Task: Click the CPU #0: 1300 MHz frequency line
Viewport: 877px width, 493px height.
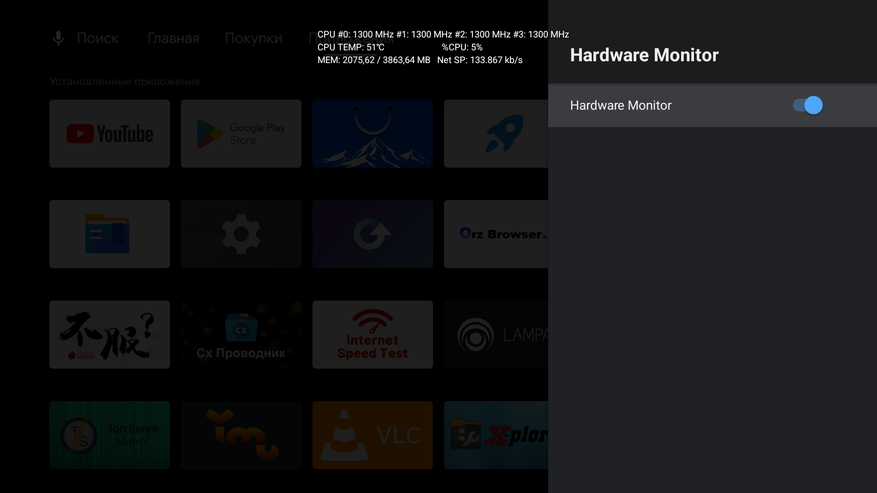Action: pos(443,34)
